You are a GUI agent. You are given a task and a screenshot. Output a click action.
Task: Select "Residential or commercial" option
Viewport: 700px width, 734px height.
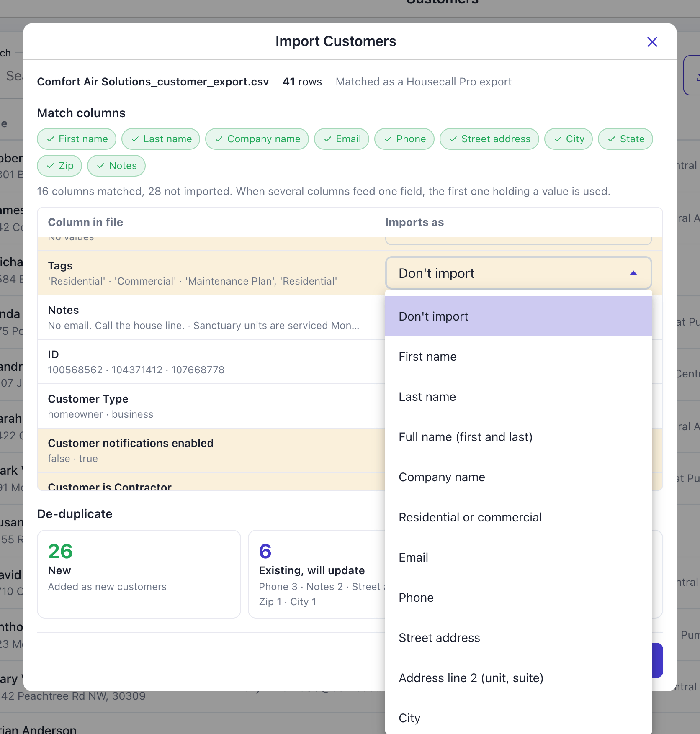[518, 517]
